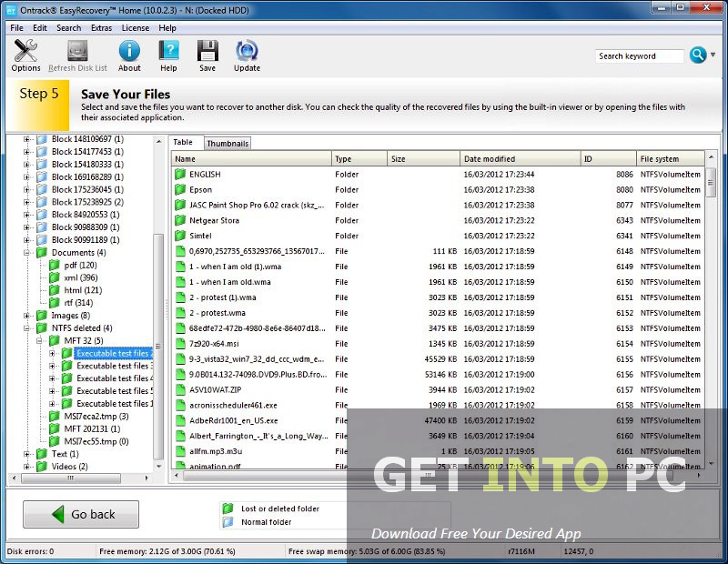Click the tree panel horizontal scrollbar thumb

71,478
